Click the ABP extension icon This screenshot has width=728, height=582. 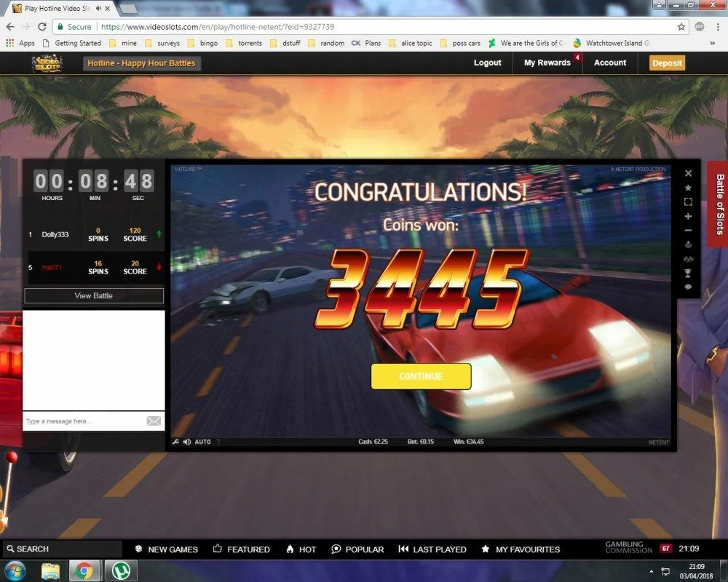point(700,26)
